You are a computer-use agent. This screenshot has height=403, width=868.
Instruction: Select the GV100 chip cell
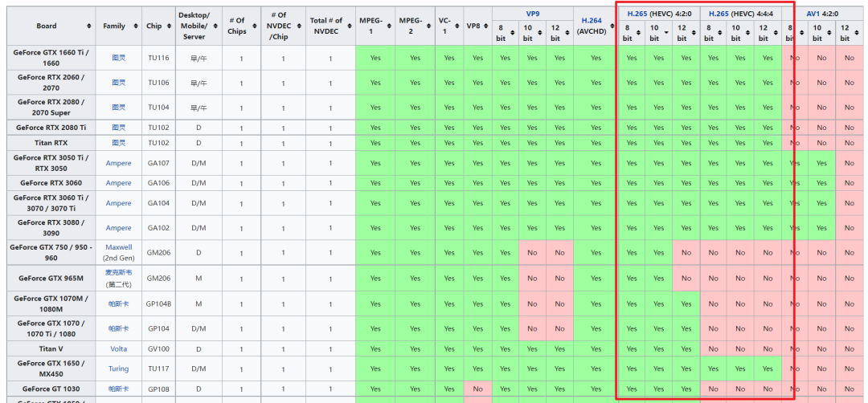(158, 349)
